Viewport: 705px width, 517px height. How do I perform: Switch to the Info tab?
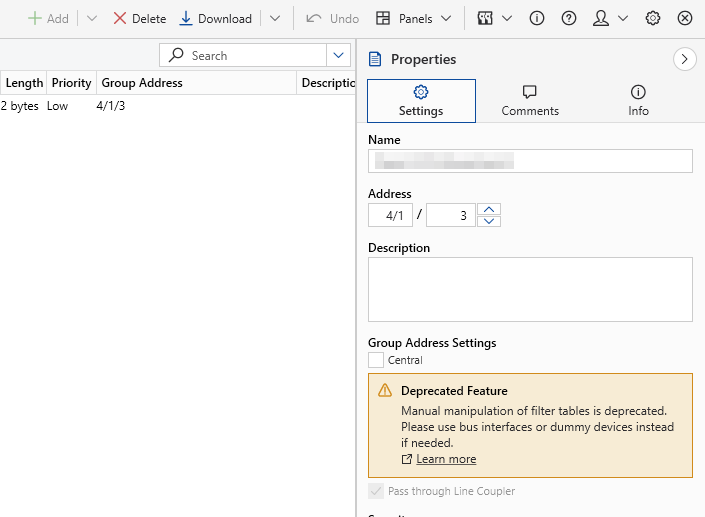coord(638,101)
